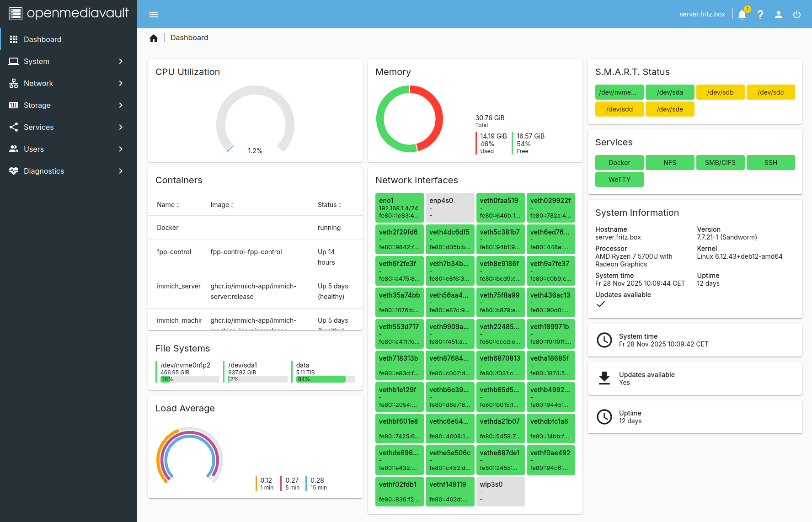The height and width of the screenshot is (522, 812).
Task: Expand the System menu chevron
Action: pos(121,61)
